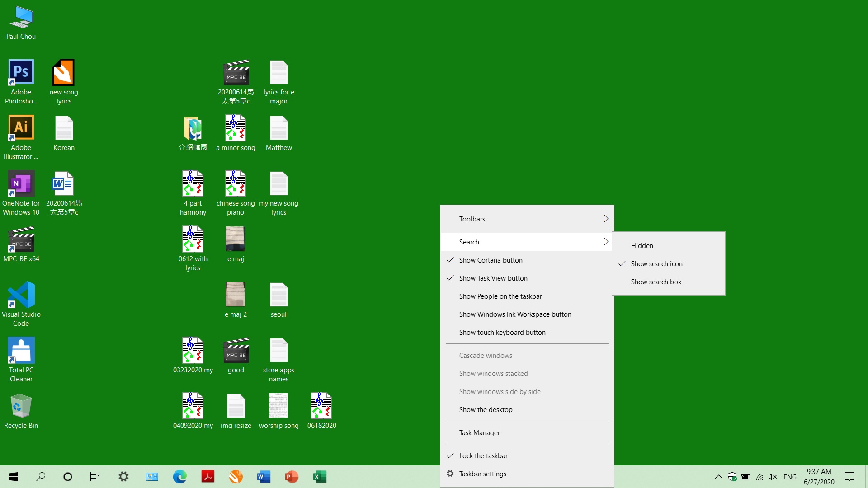Open Taskbar settings from the context menu
Viewport: 868px width, 488px height.
pos(482,474)
